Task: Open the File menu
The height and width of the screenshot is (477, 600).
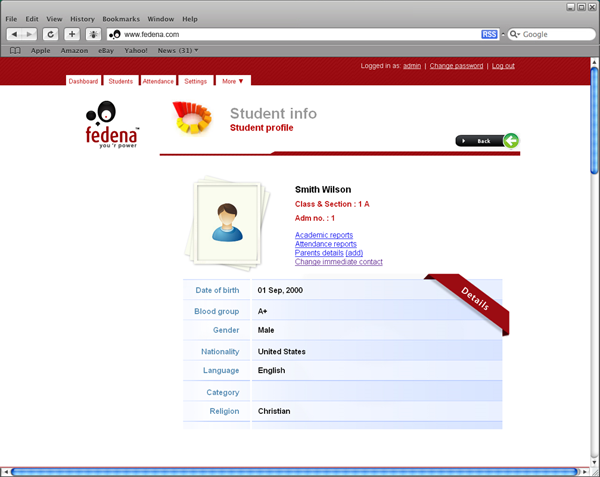Action: click(11, 19)
